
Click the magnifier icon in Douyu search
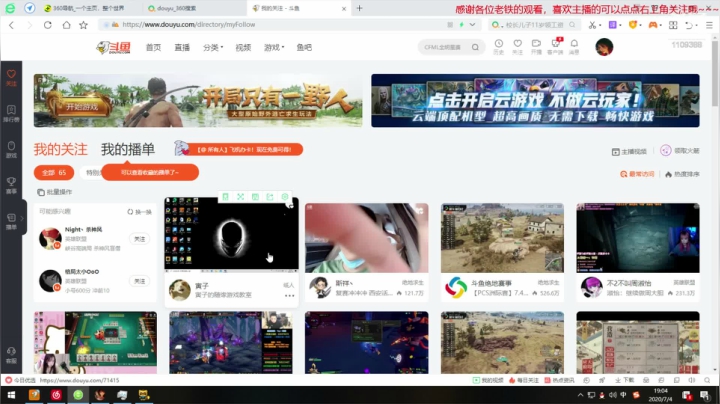(x=475, y=47)
